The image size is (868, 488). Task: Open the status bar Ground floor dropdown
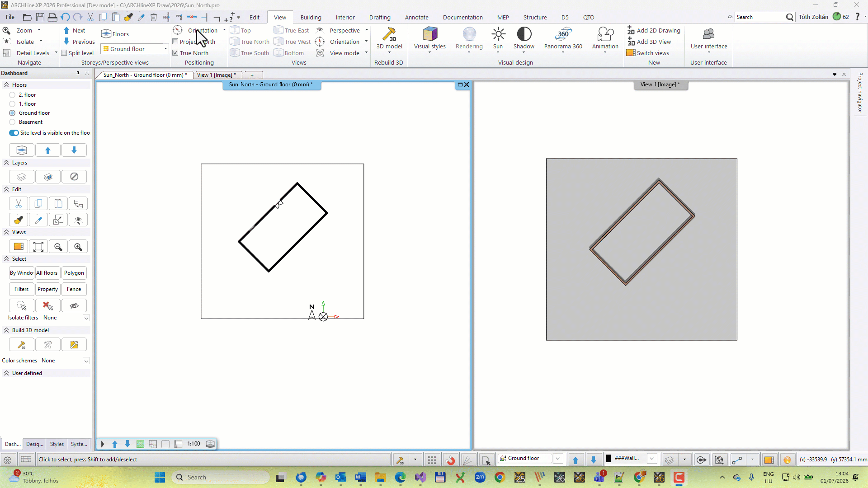pos(558,459)
